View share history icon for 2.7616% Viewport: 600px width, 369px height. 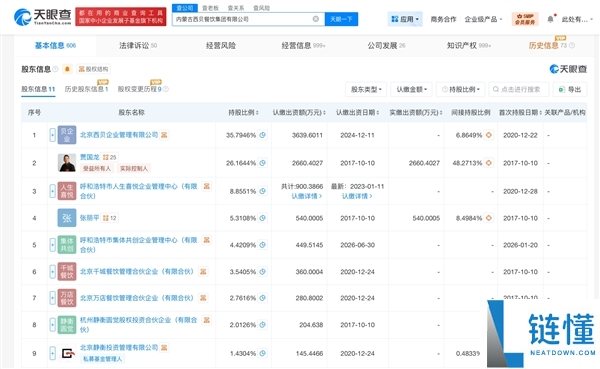(x=262, y=298)
